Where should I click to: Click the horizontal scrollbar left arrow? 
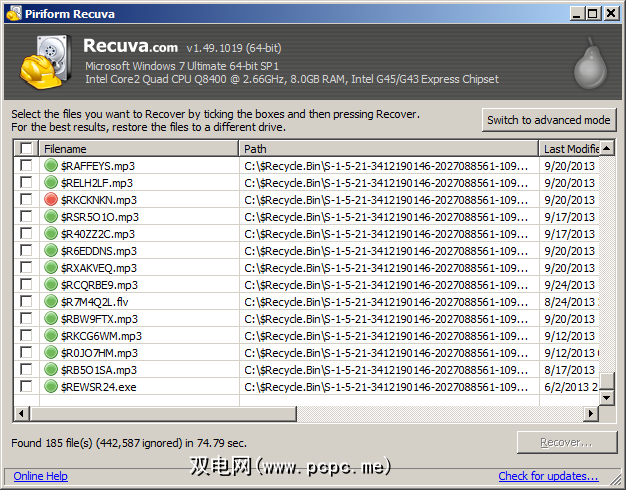22,413
